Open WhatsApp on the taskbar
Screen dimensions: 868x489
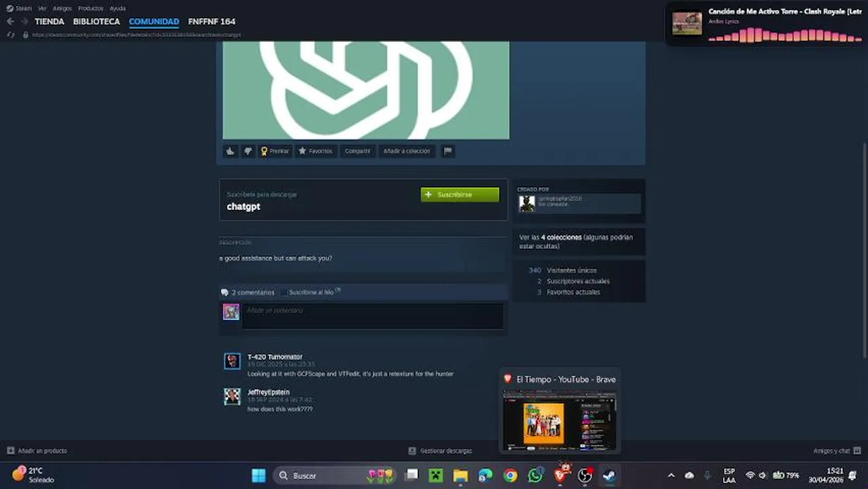[535, 475]
